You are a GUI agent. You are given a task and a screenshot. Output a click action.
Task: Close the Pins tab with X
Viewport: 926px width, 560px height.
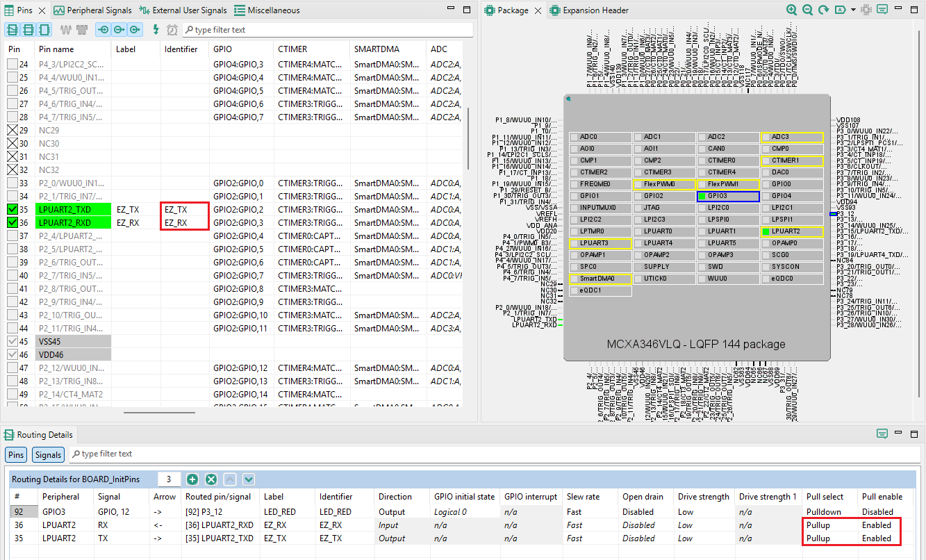click(x=42, y=10)
